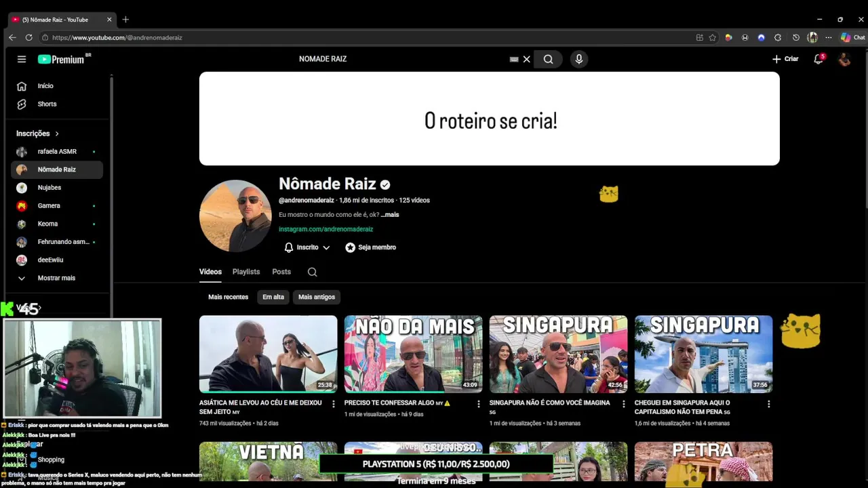868x488 pixels.
Task: Switch to the Playlists tab
Action: coord(246,272)
